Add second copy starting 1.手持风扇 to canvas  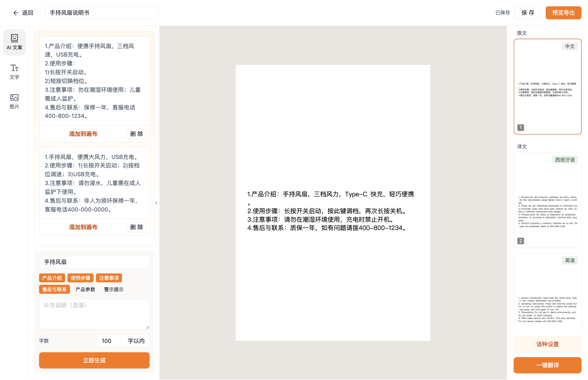click(83, 227)
